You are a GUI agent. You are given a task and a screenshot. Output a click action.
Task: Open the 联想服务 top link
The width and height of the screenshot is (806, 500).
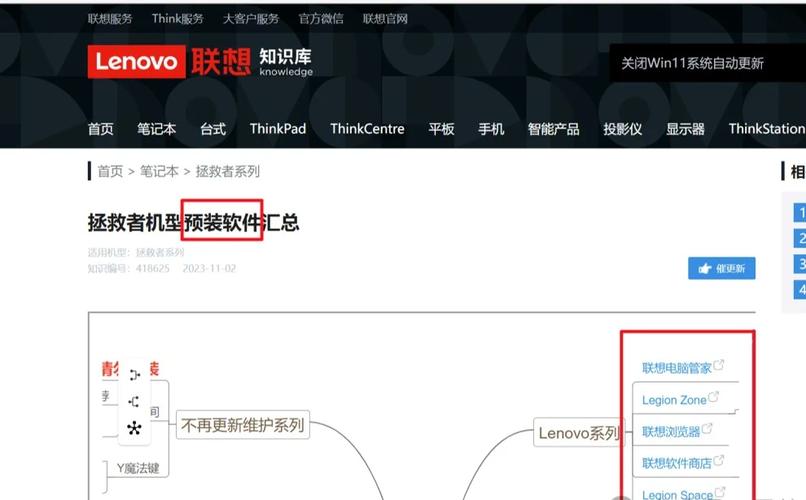(110, 19)
